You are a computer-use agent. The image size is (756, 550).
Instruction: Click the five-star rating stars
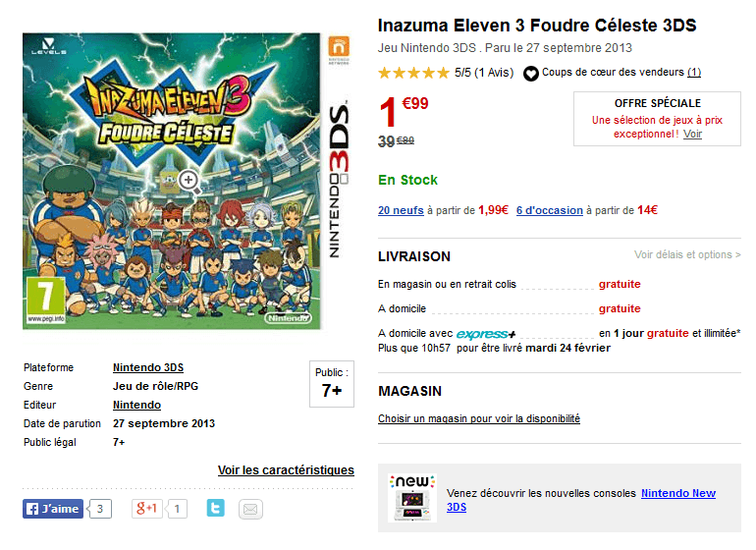(x=413, y=73)
